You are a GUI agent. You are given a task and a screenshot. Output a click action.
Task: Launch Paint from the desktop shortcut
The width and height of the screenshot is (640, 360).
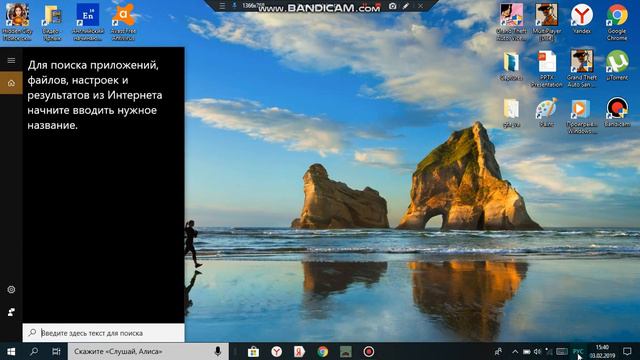pyautogui.click(x=547, y=112)
